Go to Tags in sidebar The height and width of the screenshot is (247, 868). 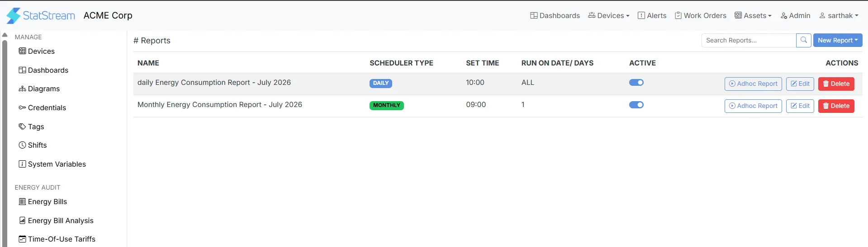[31, 126]
